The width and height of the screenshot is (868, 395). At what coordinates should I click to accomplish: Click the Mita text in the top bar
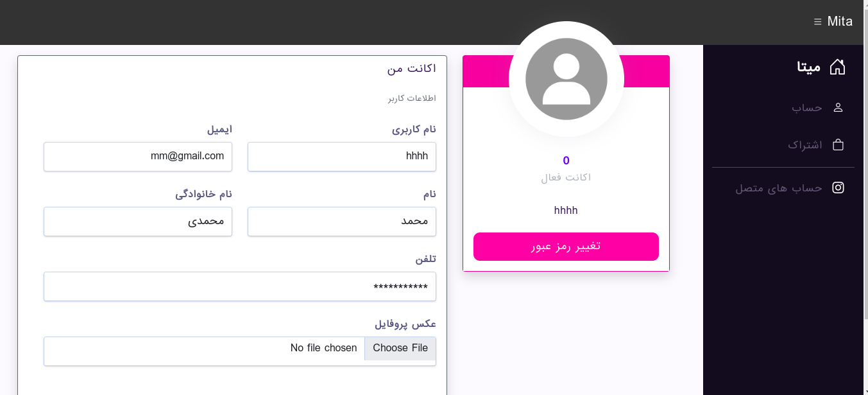(840, 21)
